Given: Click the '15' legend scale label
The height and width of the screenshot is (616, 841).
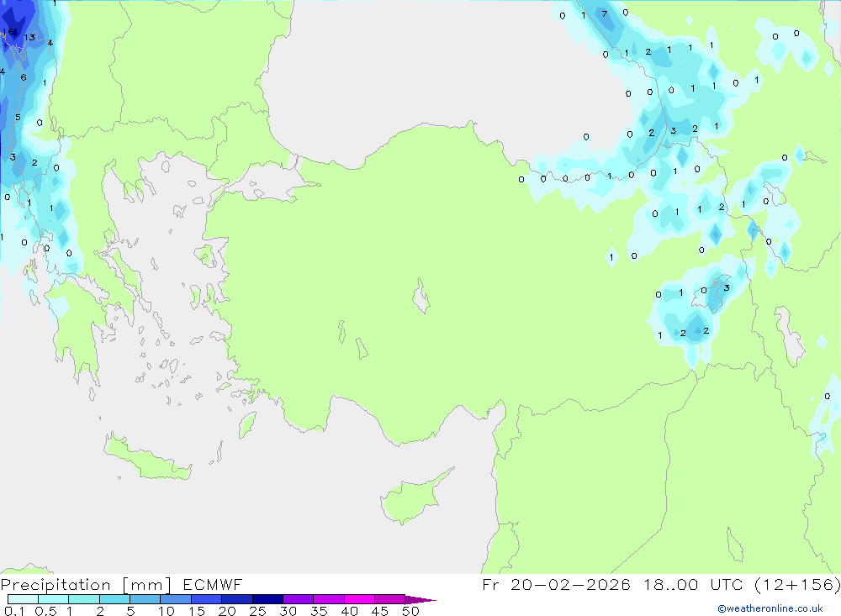Looking at the screenshot, I should click(196, 611).
